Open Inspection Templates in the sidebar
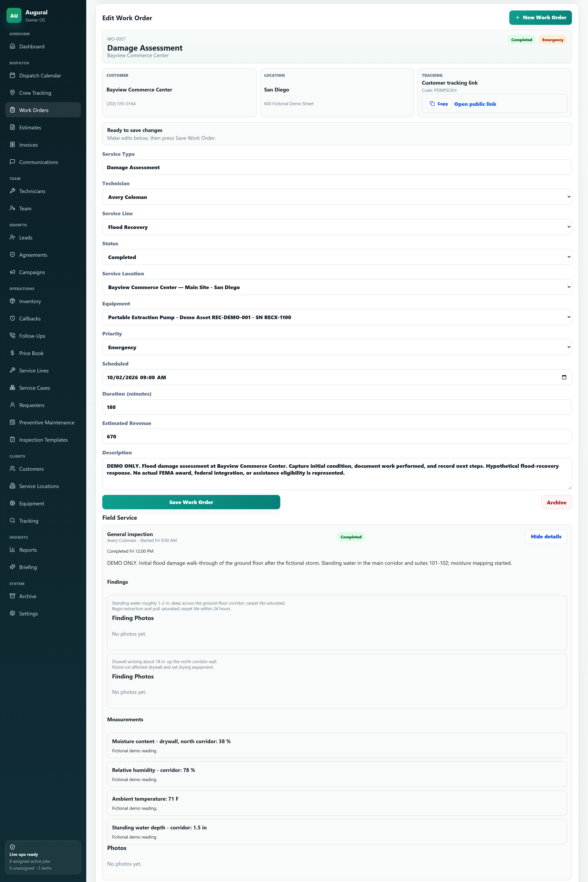 (x=43, y=440)
